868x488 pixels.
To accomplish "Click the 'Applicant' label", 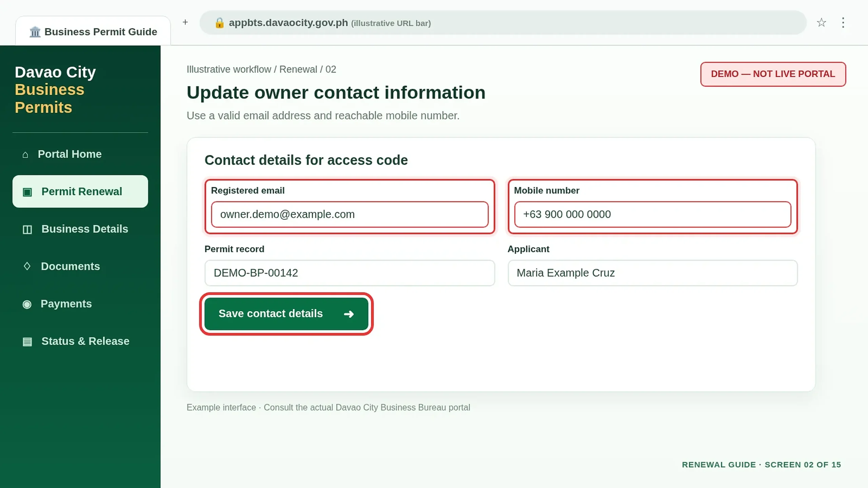I will [x=528, y=249].
